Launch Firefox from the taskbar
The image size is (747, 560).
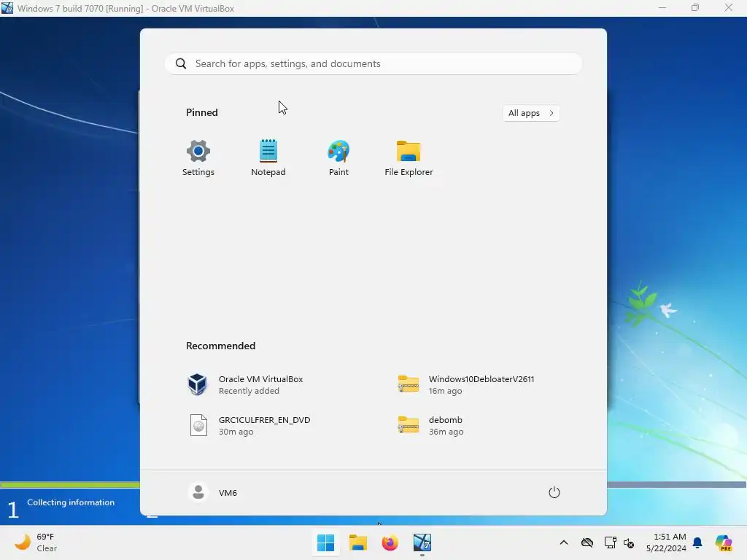click(x=390, y=542)
